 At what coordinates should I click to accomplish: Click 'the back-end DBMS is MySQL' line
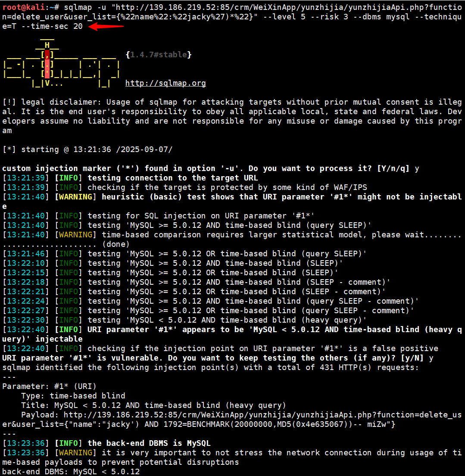pos(149,443)
